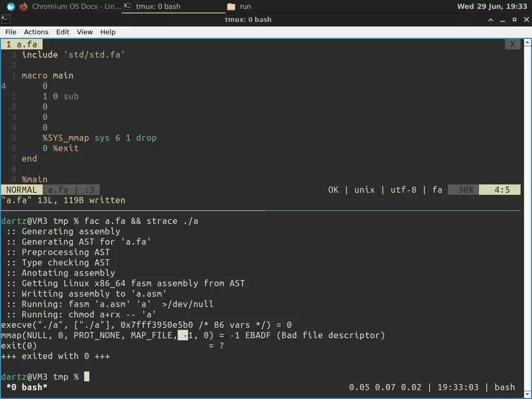The image size is (532, 399).
Task: Click the 30% position indicator
Action: coord(463,190)
